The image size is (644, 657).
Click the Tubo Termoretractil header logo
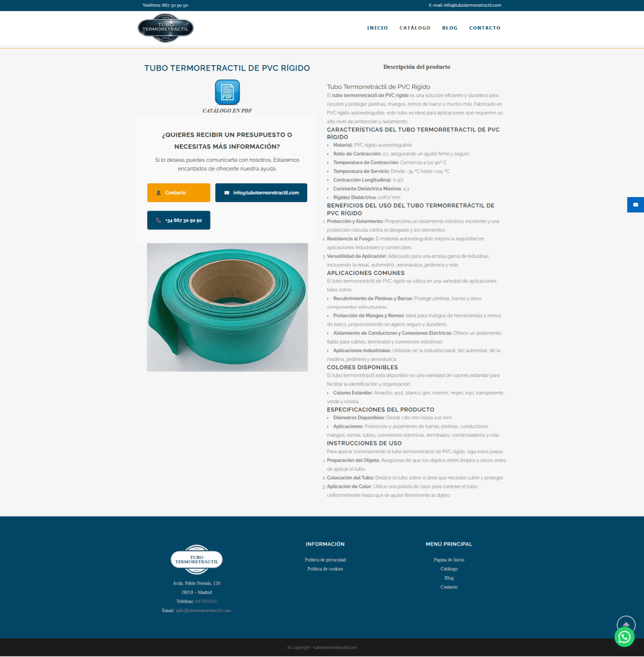pyautogui.click(x=165, y=28)
